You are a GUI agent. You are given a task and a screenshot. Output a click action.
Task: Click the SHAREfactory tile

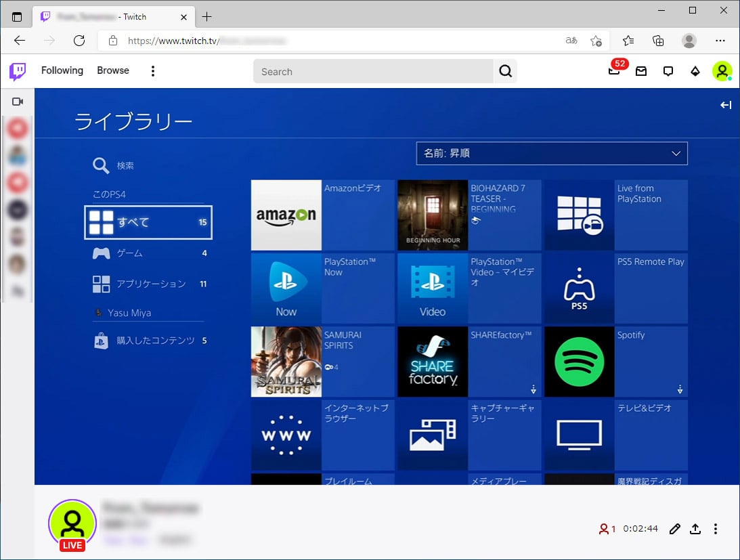pos(469,362)
